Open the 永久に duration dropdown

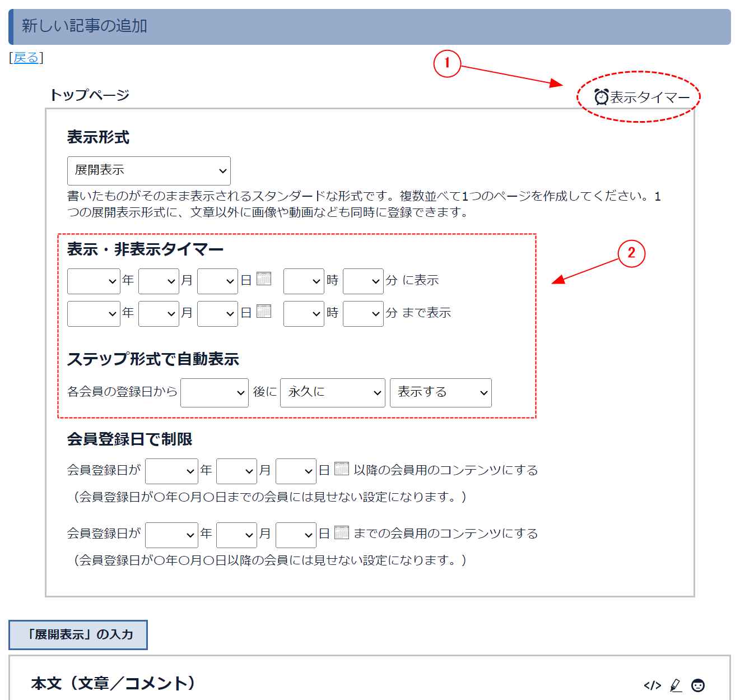333,393
